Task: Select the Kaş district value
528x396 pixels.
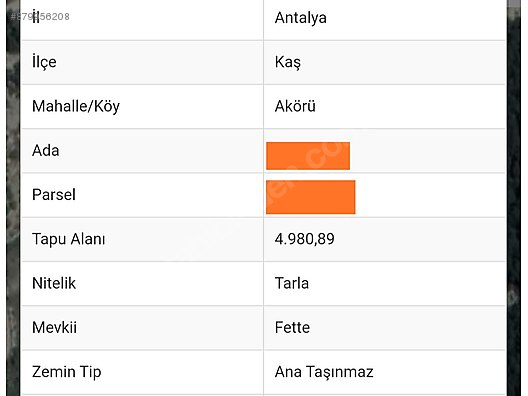Action: (x=288, y=62)
